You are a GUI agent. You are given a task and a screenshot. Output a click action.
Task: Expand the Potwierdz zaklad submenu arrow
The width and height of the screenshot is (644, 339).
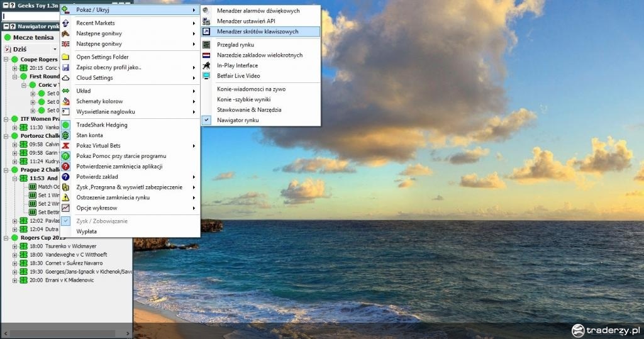[194, 177]
